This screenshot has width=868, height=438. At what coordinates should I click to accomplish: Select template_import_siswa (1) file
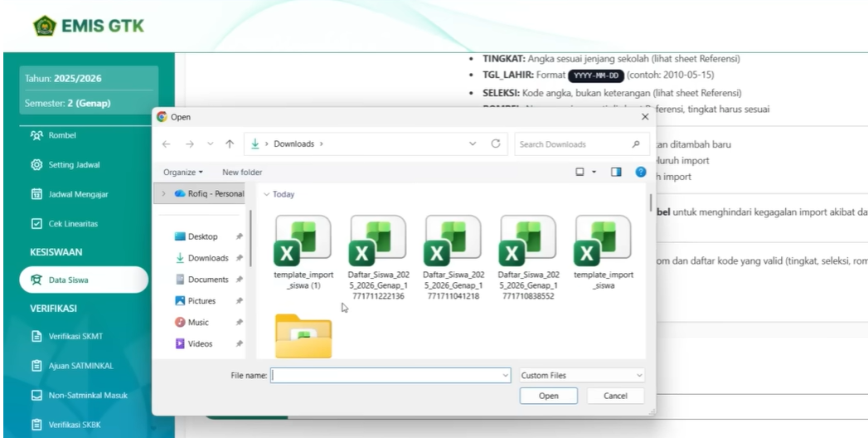pyautogui.click(x=303, y=252)
